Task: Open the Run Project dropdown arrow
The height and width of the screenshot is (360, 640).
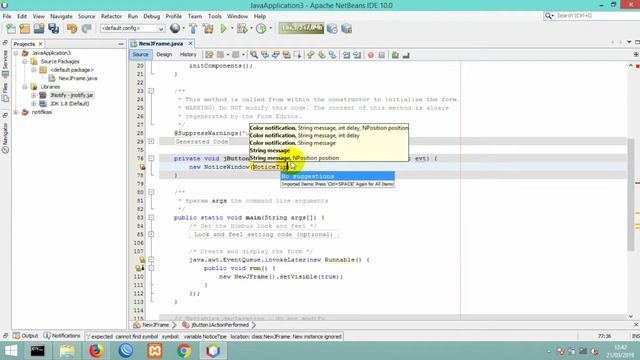Action: [x=231, y=29]
